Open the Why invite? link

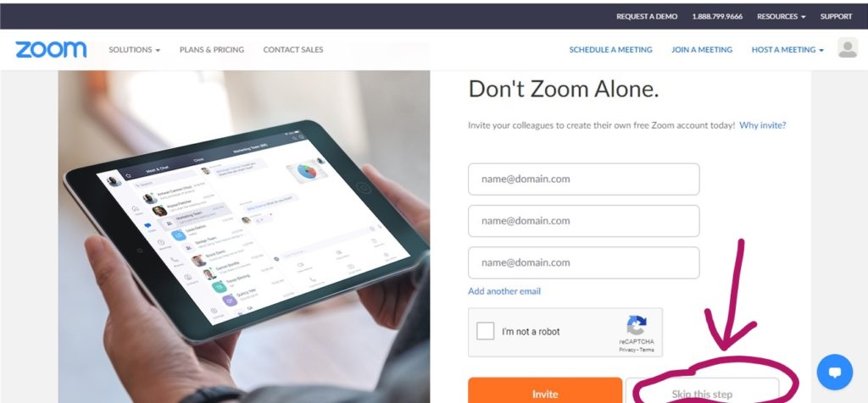coord(763,125)
